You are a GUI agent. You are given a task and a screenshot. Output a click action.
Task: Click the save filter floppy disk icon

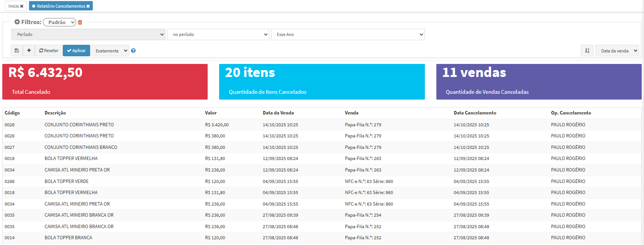(x=17, y=51)
